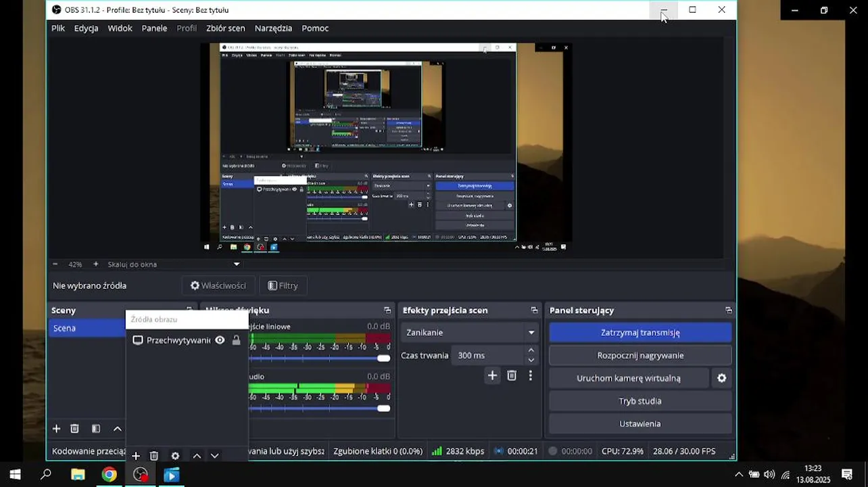The height and width of the screenshot is (487, 868).
Task: Move source up in Źródła obrazu
Action: [197, 456]
